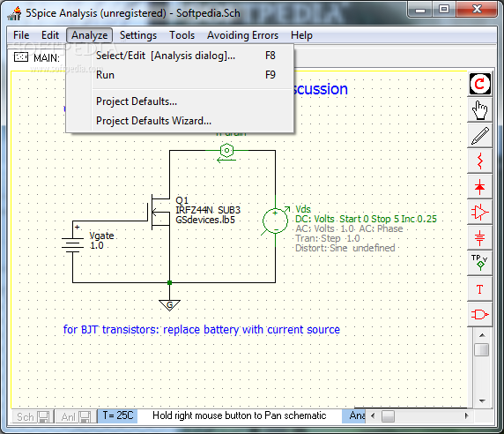Click the red rotate/redo tool icon
The height and width of the screenshot is (434, 504).
(x=480, y=84)
